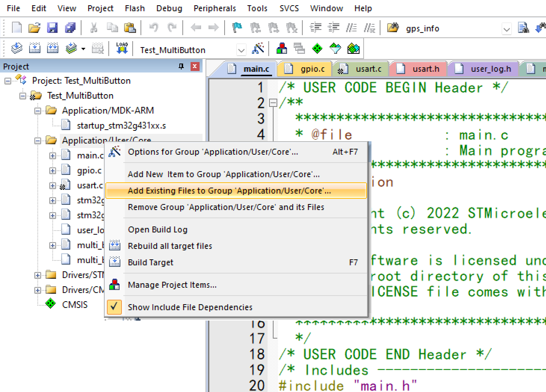Image resolution: width=546 pixels, height=392 pixels.
Task: Copy using the toolbar copy icon
Action: pyautogui.click(x=112, y=28)
